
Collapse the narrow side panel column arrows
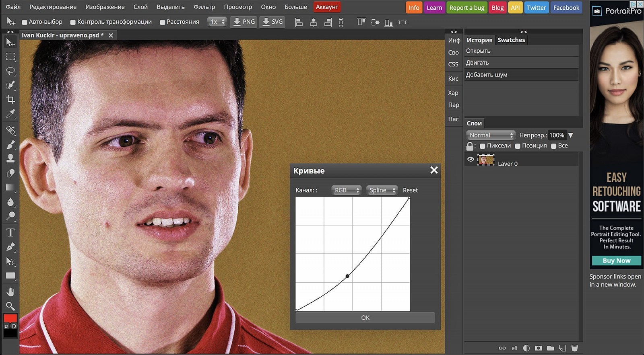pyautogui.click(x=454, y=31)
